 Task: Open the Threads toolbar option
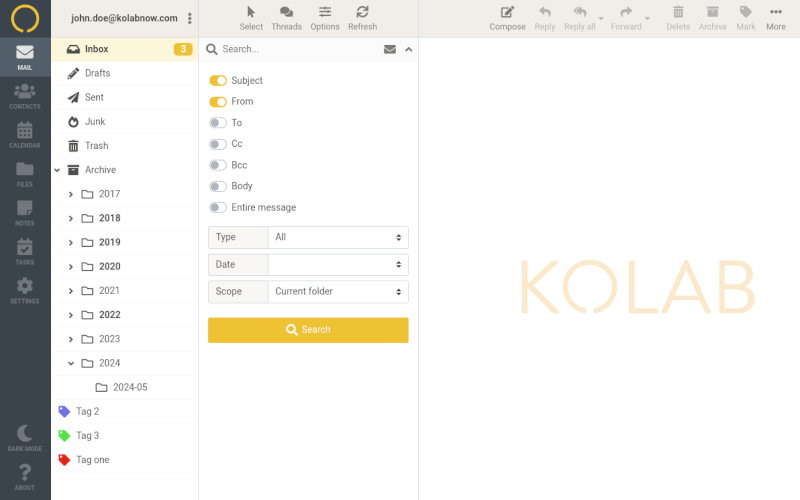286,18
